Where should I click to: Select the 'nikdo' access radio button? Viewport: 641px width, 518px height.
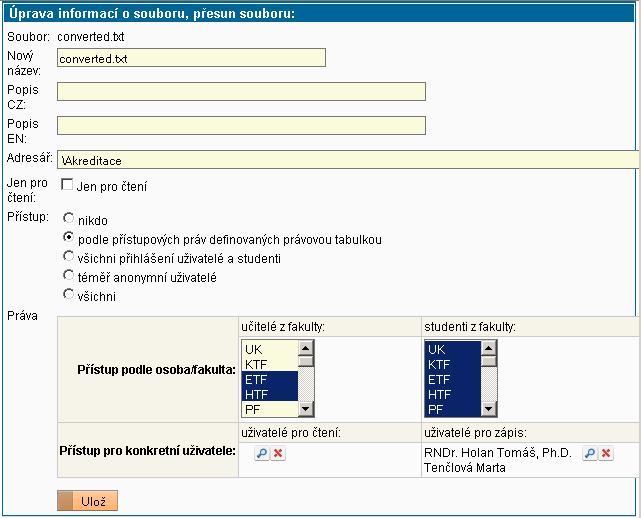coord(68,218)
